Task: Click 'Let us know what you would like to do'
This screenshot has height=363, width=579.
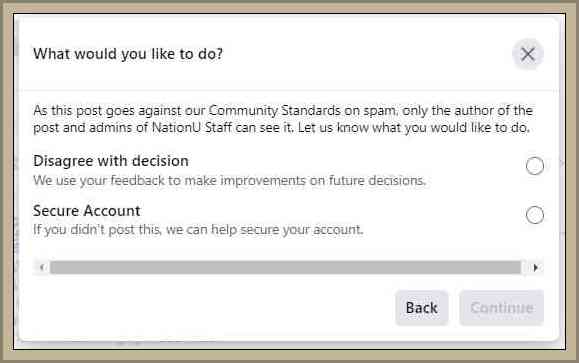Action: coord(414,128)
